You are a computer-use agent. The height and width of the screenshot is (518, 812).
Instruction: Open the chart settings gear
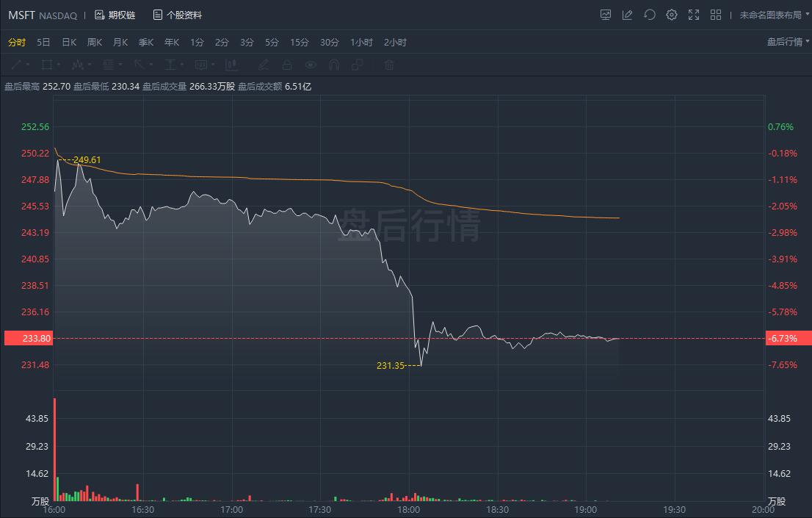(x=671, y=15)
